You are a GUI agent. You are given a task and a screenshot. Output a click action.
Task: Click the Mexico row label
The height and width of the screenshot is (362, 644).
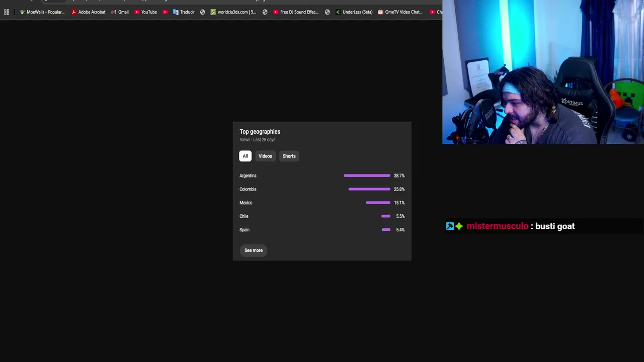(246, 203)
